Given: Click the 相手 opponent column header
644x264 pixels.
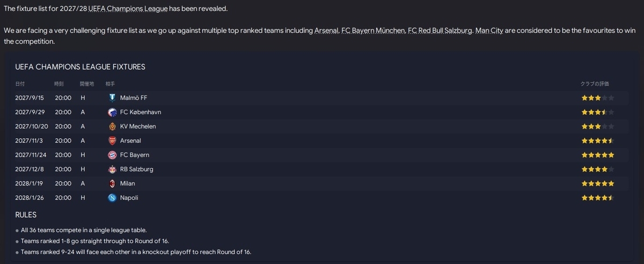Looking at the screenshot, I should [x=110, y=84].
